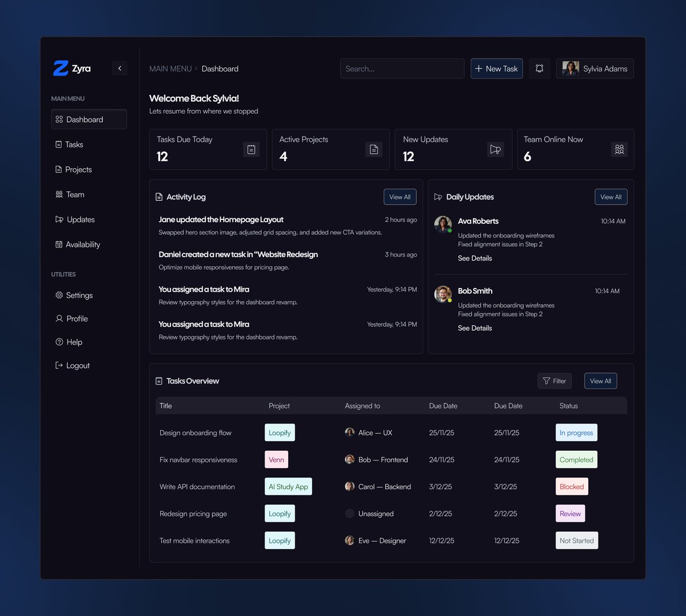Image resolution: width=686 pixels, height=616 pixels.
Task: Select Tasks in the sidebar menu
Action: coord(73,144)
